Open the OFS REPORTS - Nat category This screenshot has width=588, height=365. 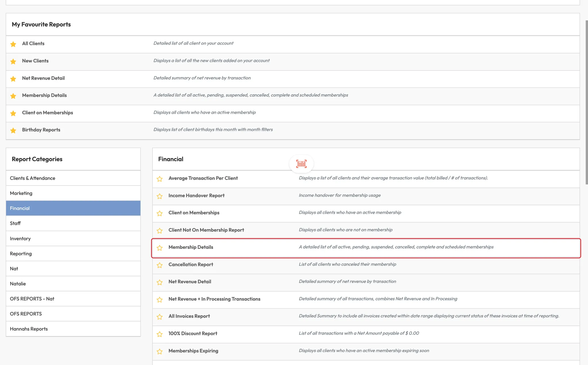(32, 299)
